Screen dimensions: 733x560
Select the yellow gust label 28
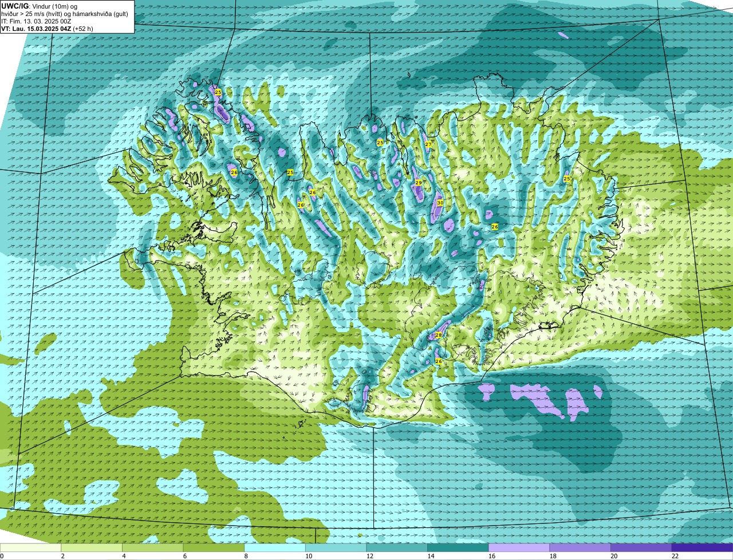coord(439,334)
